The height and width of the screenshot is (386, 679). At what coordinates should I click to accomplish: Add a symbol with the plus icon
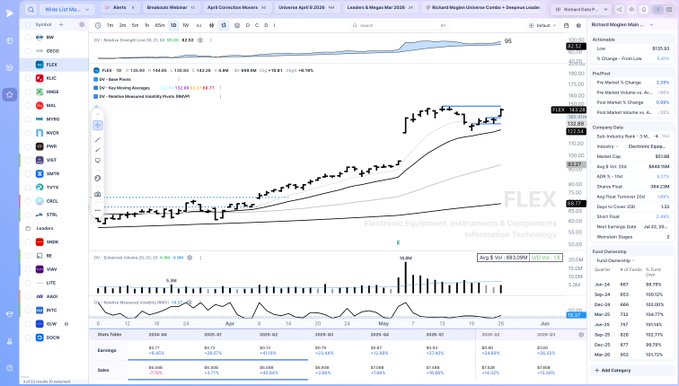(x=61, y=25)
